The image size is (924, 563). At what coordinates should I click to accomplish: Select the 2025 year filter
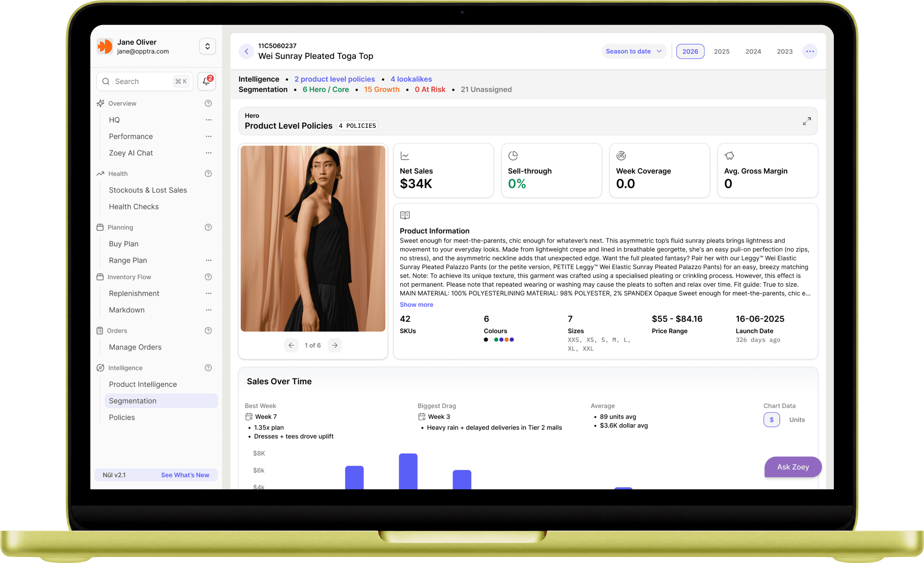[x=721, y=51]
